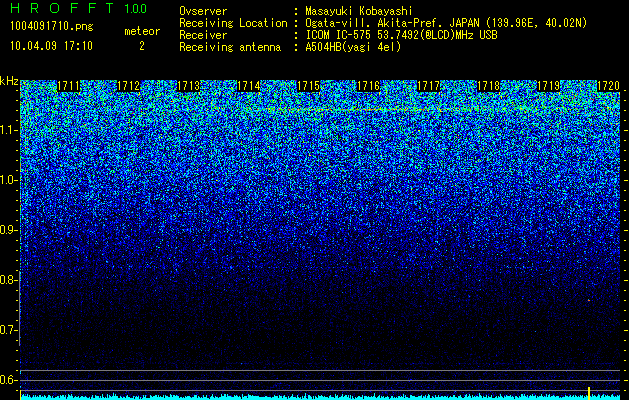Click the 1.0 frequency axis label
629x400 pixels.
point(9,180)
